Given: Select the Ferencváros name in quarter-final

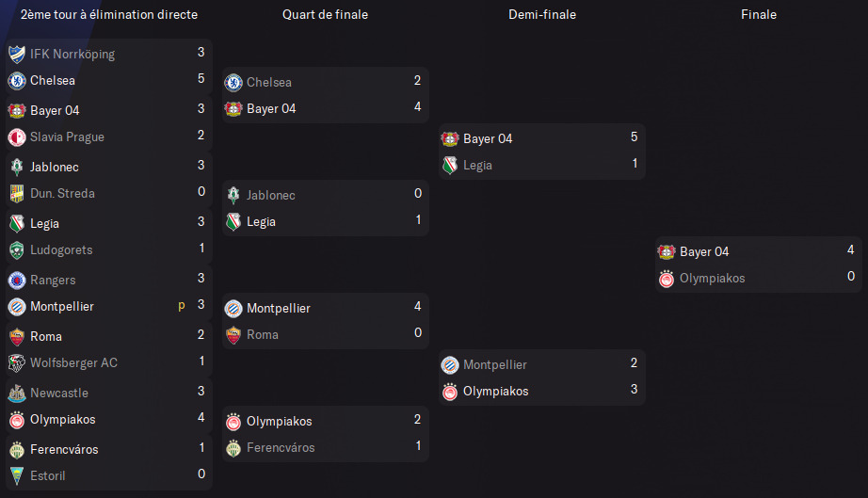Looking at the screenshot, I should [x=281, y=448].
